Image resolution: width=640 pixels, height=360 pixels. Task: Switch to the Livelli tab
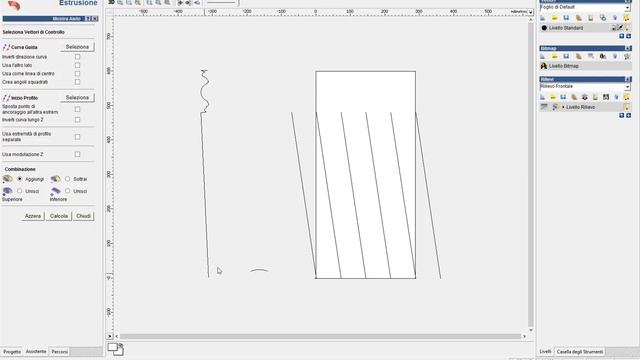point(545,351)
